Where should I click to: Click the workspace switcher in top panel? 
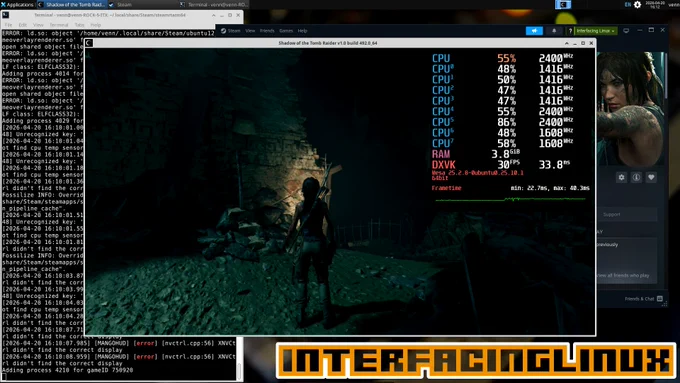(563, 4)
